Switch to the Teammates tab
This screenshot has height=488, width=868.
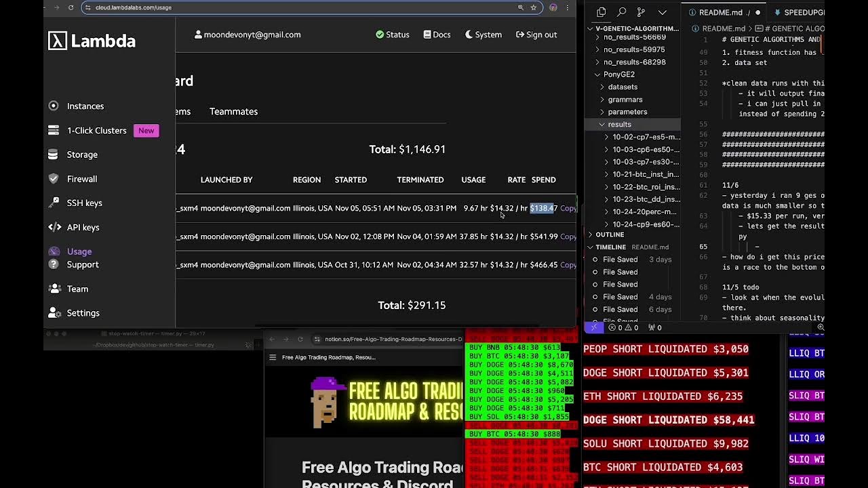[233, 111]
